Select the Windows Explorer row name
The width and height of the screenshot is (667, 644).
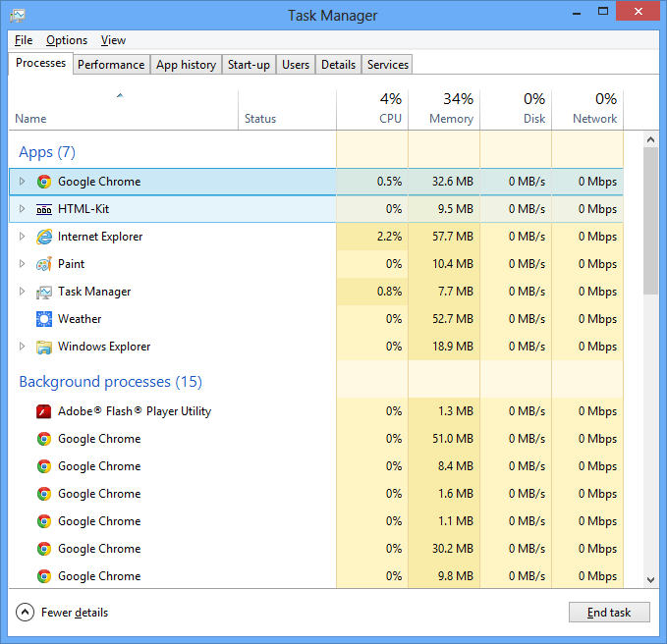click(x=104, y=347)
